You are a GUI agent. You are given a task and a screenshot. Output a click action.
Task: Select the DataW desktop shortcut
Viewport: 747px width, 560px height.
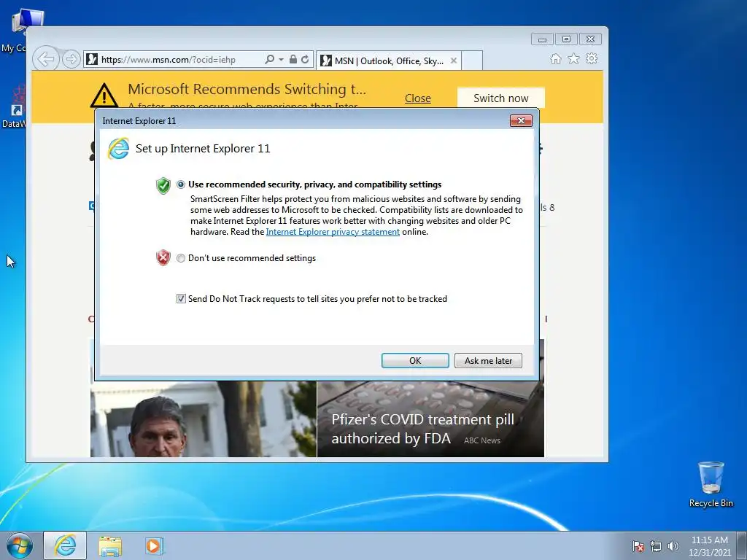(15, 106)
